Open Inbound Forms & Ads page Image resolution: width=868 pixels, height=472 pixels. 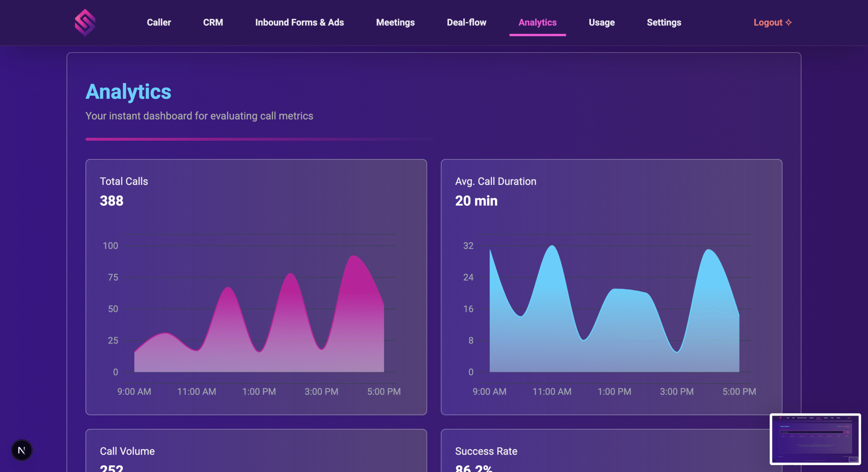point(299,22)
